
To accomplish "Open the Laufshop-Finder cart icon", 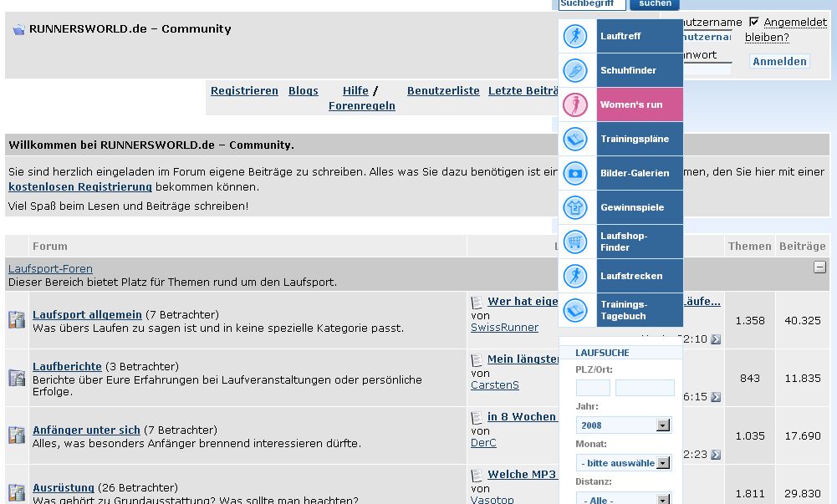I will [575, 242].
